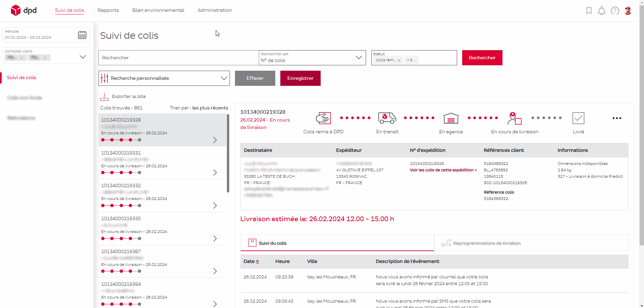Open the période calendar picker
644x308 pixels.
coord(82,35)
